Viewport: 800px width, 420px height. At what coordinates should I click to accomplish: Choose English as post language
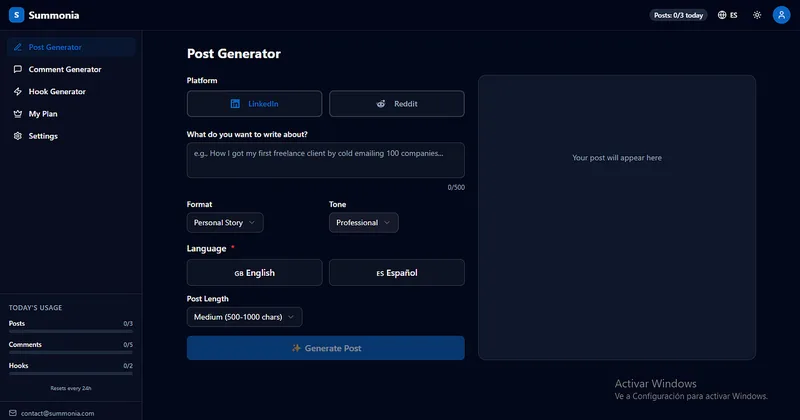[255, 273]
